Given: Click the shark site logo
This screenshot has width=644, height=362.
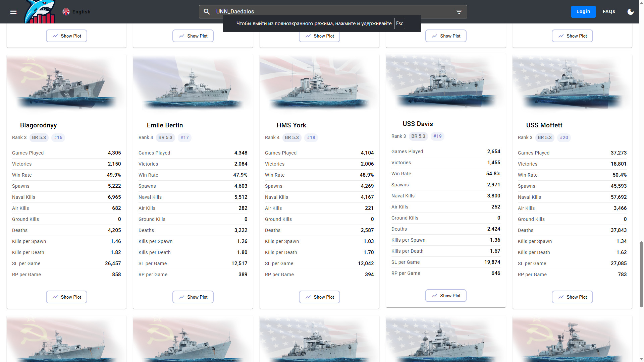Looking at the screenshot, I should (x=40, y=12).
